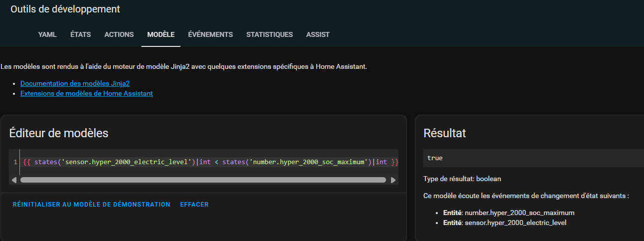
Task: Go to the ACTIONS tab
Action: coord(119,34)
